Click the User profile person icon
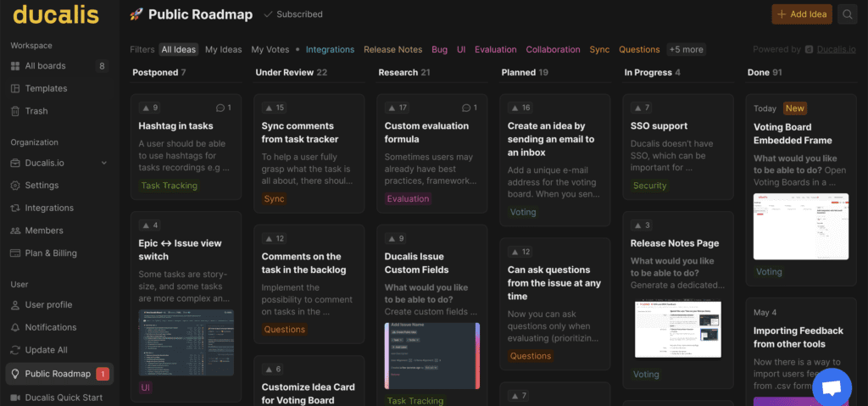This screenshot has height=406, width=868. (15, 304)
